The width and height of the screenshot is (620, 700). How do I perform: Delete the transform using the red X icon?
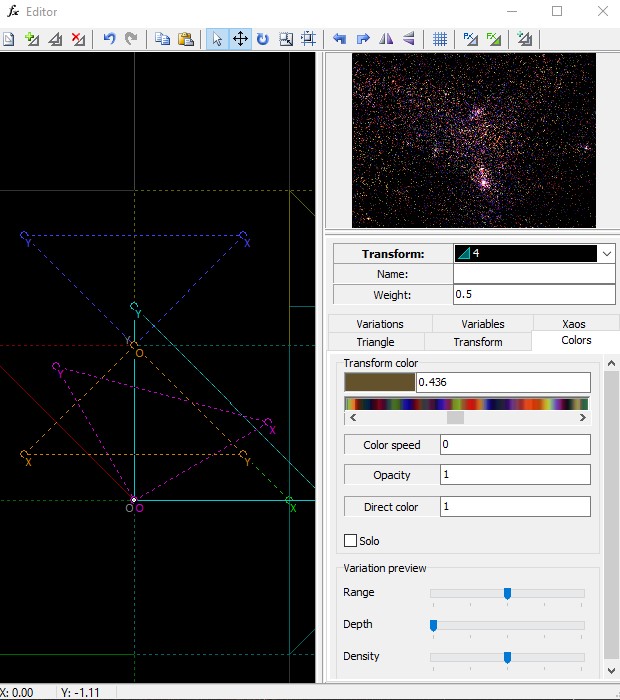click(78, 39)
